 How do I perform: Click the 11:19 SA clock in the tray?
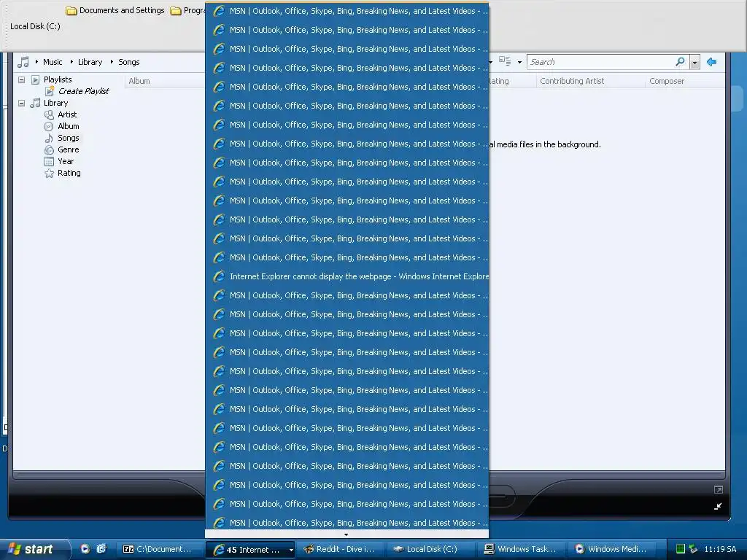720,549
